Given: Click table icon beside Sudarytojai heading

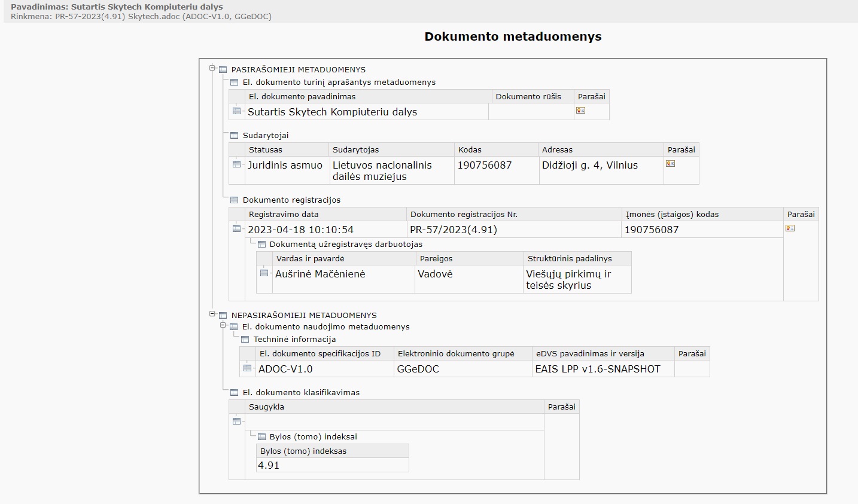Looking at the screenshot, I should (235, 136).
